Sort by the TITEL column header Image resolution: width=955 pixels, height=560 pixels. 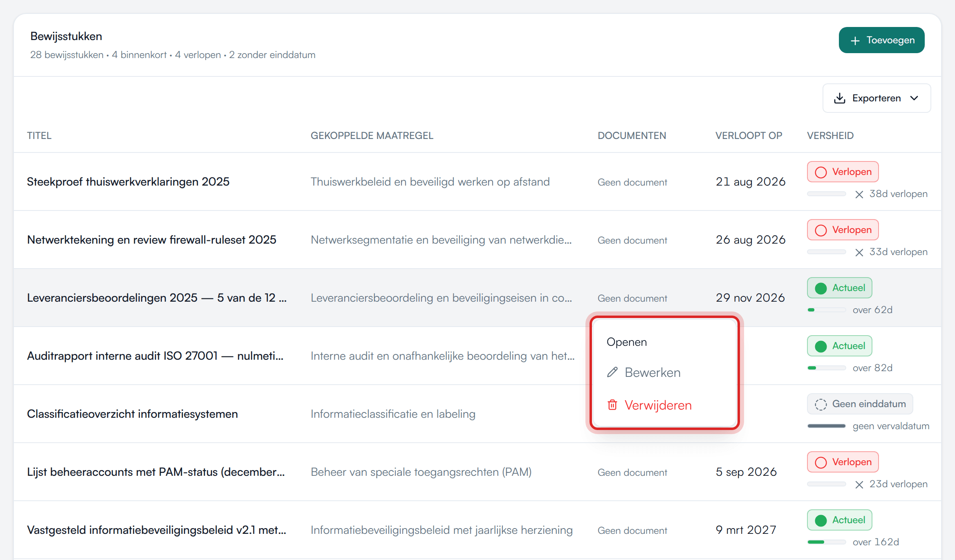[x=39, y=135]
